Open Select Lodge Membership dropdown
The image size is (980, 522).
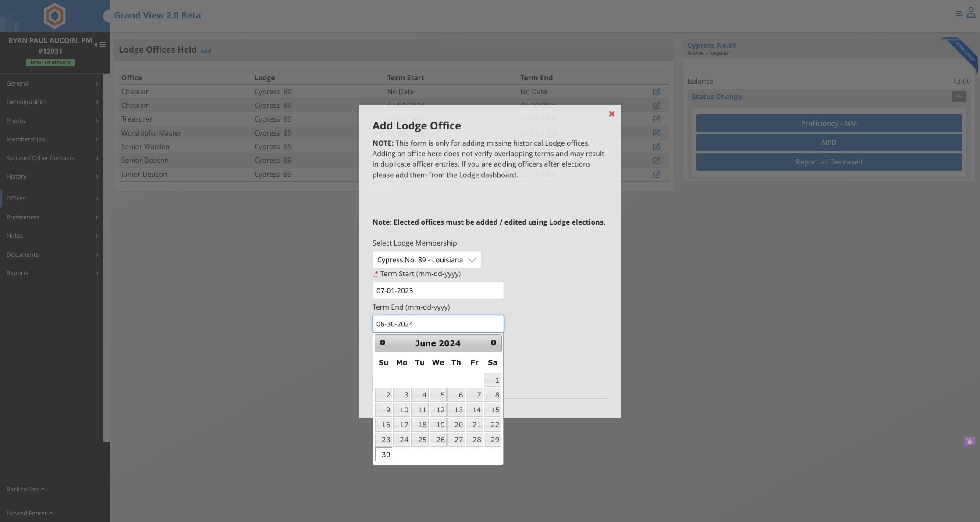[426, 260]
